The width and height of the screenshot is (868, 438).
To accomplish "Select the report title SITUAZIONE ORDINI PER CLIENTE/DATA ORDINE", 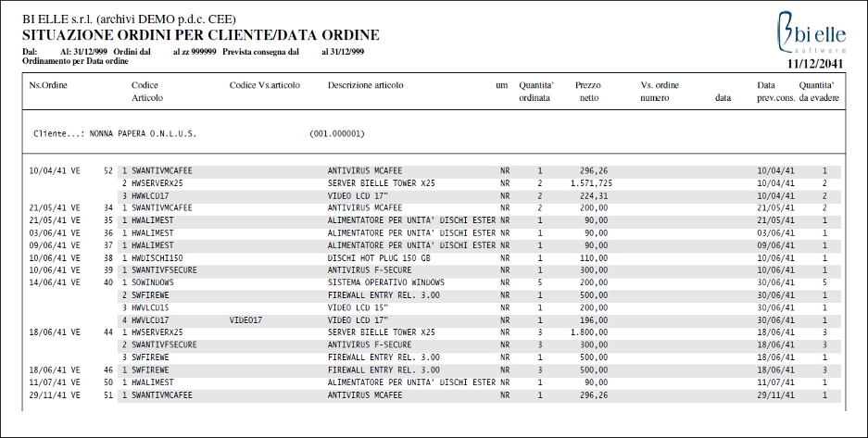I will [201, 35].
